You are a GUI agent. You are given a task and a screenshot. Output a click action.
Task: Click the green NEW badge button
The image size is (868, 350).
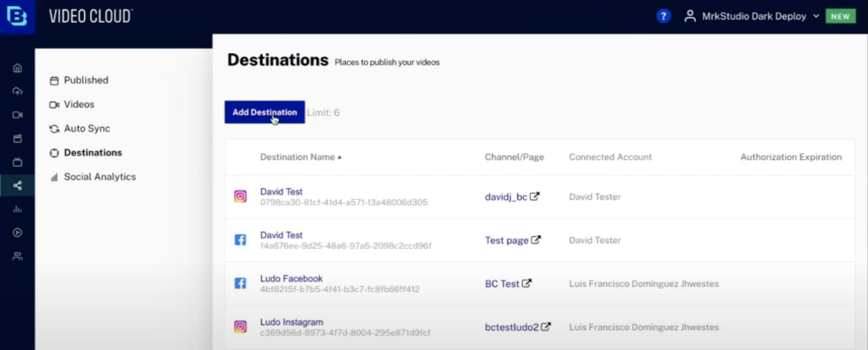[840, 16]
